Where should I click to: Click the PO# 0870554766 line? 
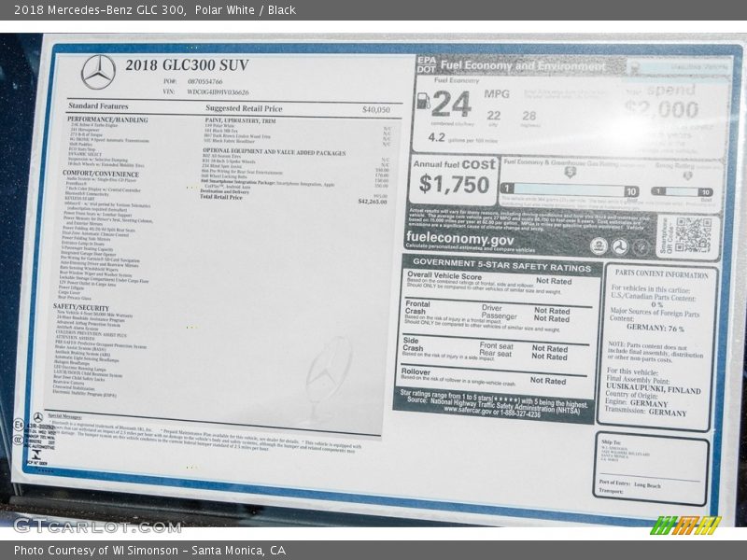[x=192, y=81]
